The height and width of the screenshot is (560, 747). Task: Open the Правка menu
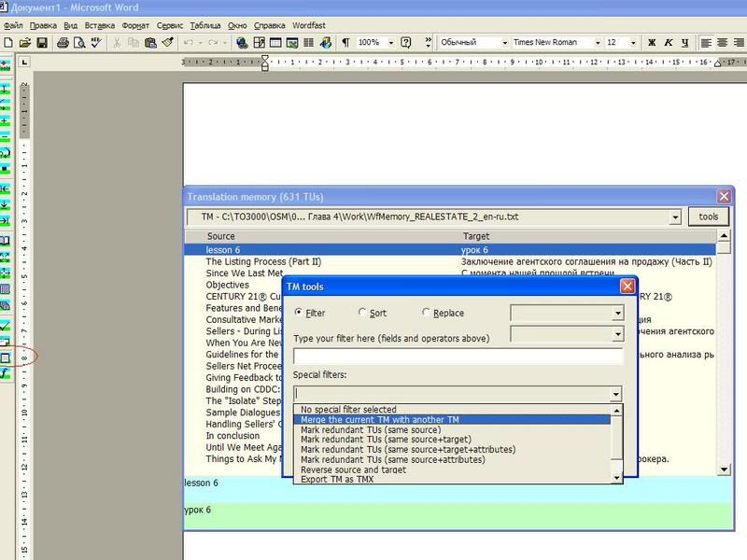43,25
